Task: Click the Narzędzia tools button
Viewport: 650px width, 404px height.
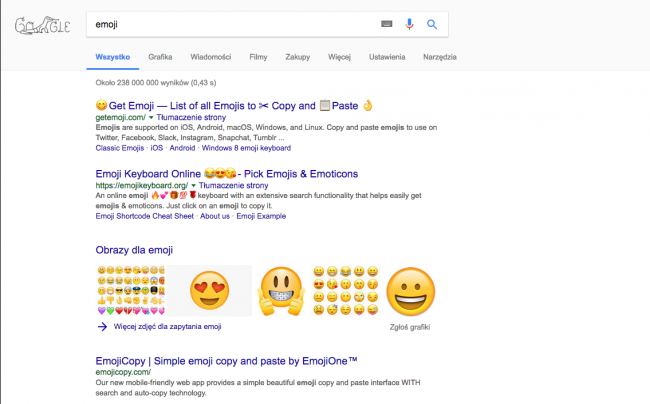Action: pos(440,57)
